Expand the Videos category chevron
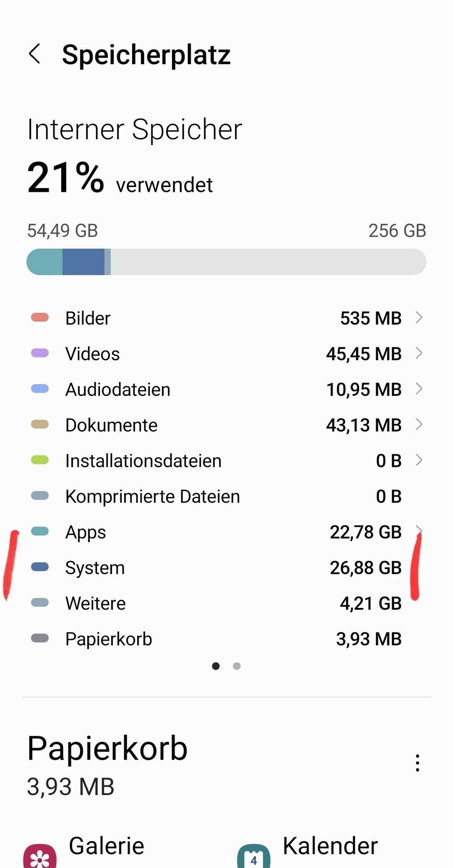This screenshot has width=453, height=868. [x=419, y=353]
